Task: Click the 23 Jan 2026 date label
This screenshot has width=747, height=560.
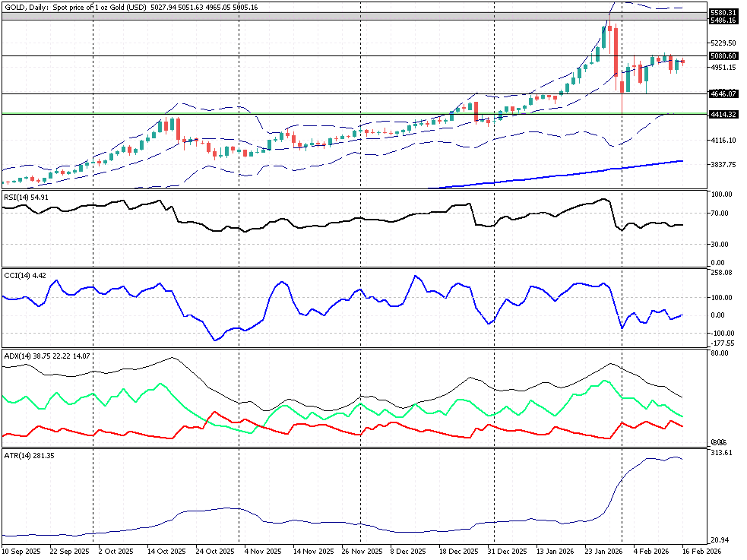Action: (x=604, y=550)
